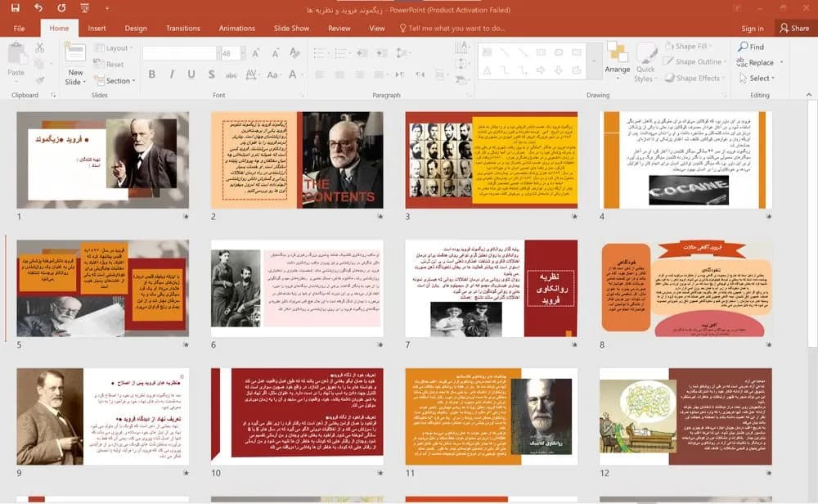Increase font size with the larger A icon
The width and height of the screenshot is (818, 504).
(255, 53)
